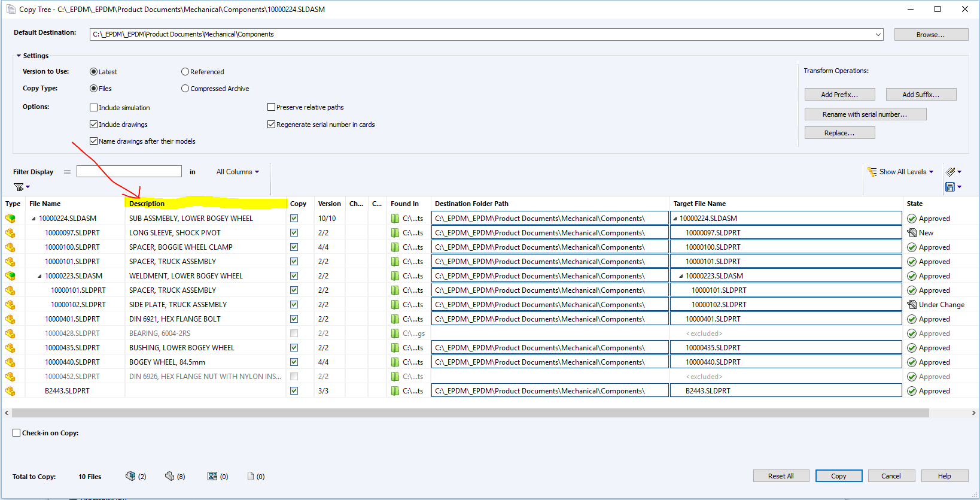Collapse the 10000223.SLDASM tree node
Viewport: 980px width, 500px height.
pos(39,276)
